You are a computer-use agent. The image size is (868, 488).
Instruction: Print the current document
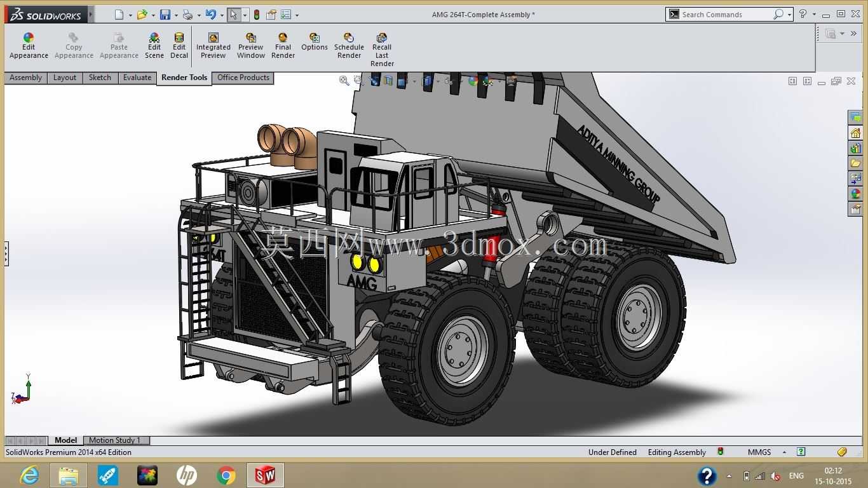pyautogui.click(x=187, y=15)
